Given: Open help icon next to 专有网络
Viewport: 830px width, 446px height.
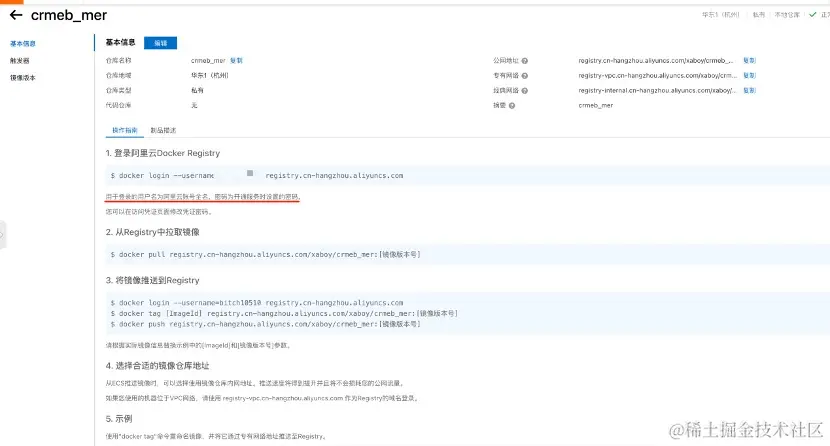Looking at the screenshot, I should pos(525,76).
